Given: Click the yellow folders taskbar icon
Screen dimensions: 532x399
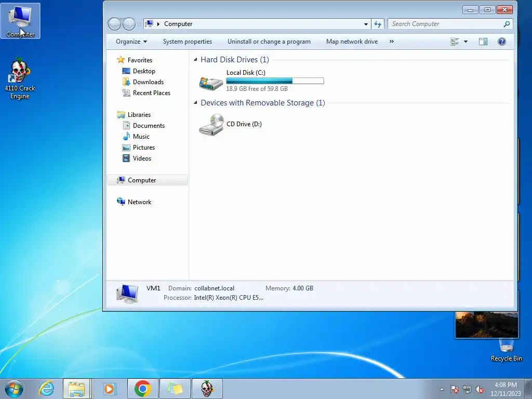Looking at the screenshot, I should point(175,389).
